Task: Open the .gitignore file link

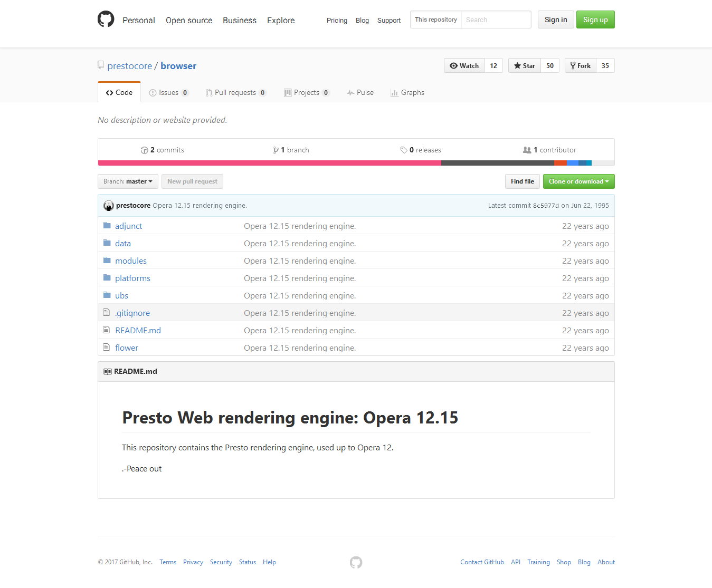Action: 132,313
